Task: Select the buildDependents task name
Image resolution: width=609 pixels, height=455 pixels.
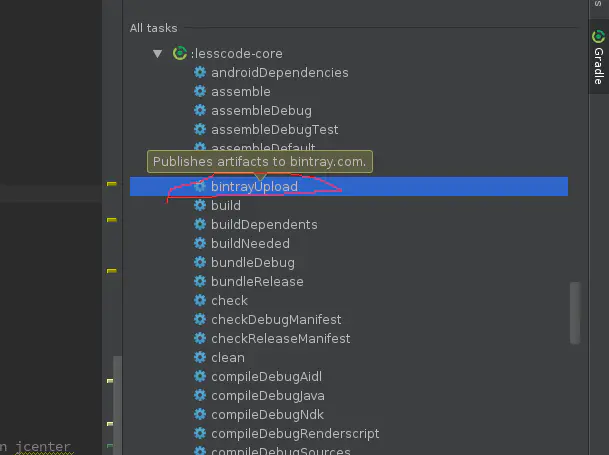Action: pos(264,225)
